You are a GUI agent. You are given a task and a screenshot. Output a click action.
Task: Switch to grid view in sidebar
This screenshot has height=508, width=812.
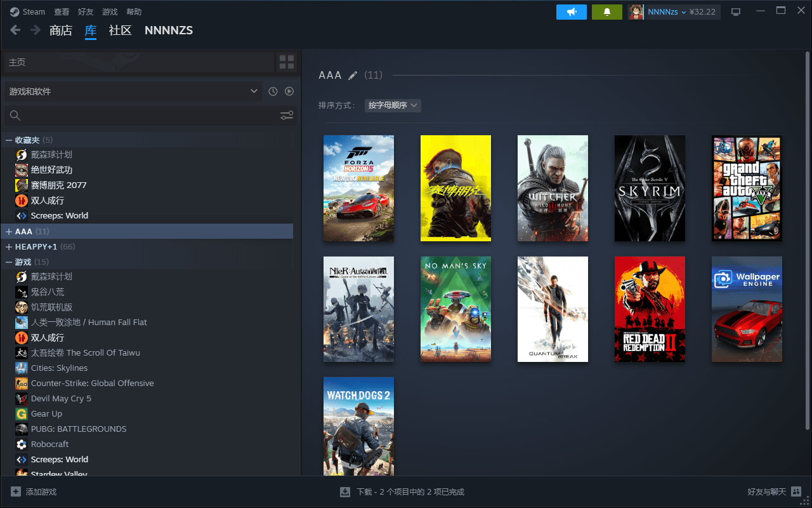[287, 62]
